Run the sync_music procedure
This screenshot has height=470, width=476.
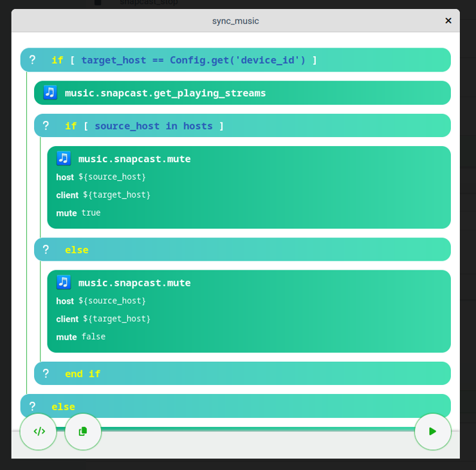click(432, 431)
